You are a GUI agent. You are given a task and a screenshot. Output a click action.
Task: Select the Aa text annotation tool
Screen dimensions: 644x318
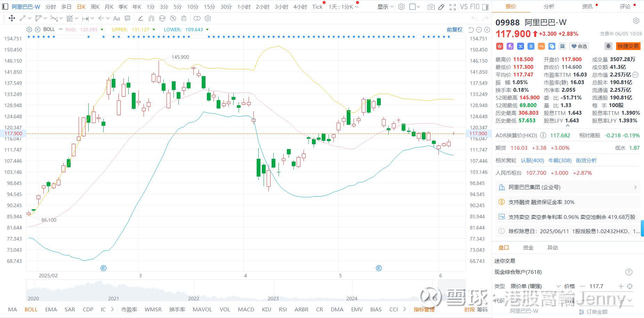pyautogui.click(x=116, y=18)
